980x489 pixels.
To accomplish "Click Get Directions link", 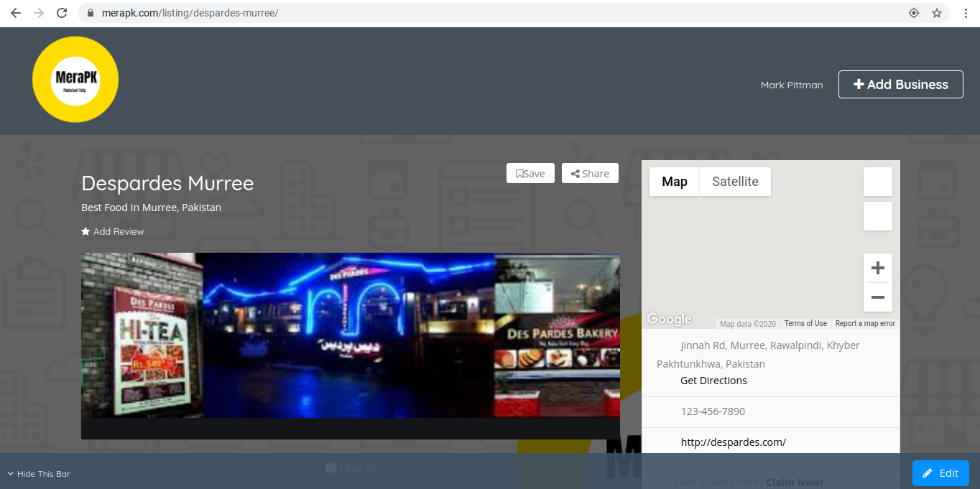I will click(713, 381).
